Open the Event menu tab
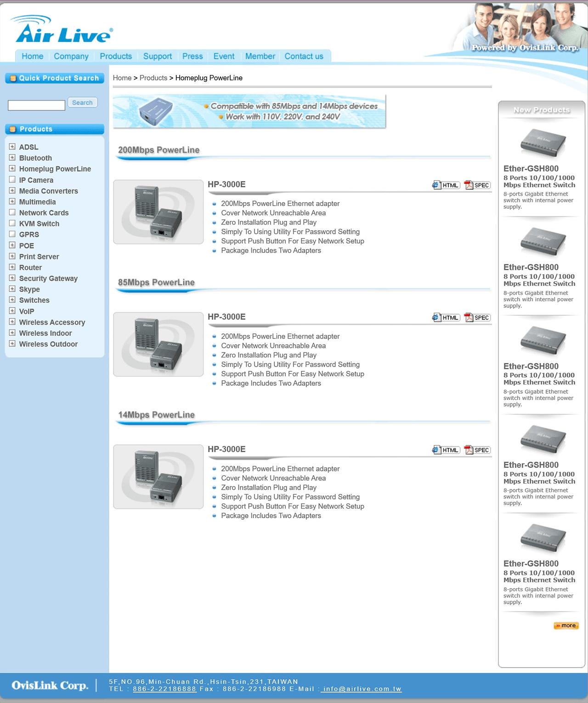Screen dimensions: 588x703 [x=224, y=56]
